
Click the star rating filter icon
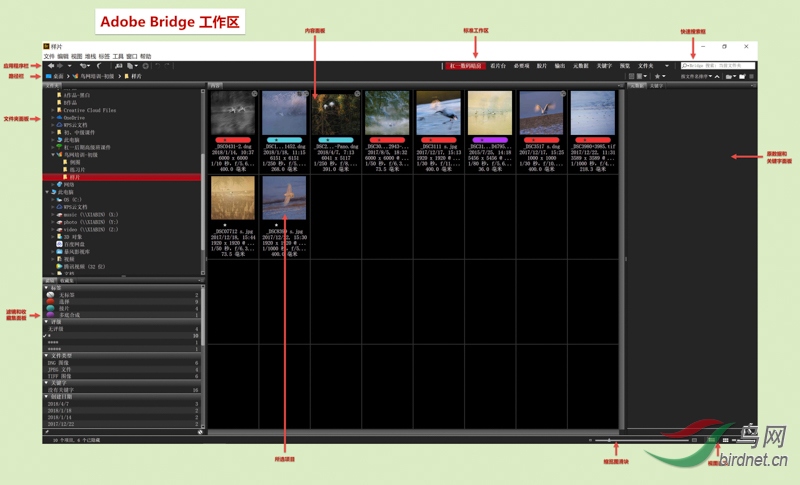[x=659, y=76]
